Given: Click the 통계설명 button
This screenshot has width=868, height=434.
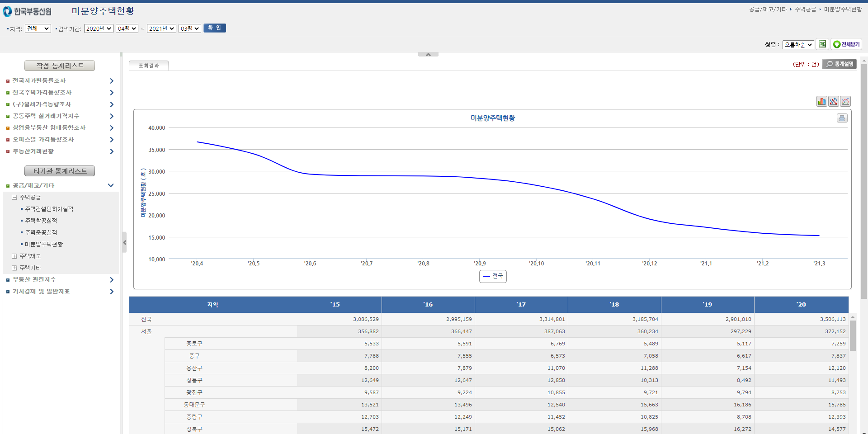Looking at the screenshot, I should 840,64.
